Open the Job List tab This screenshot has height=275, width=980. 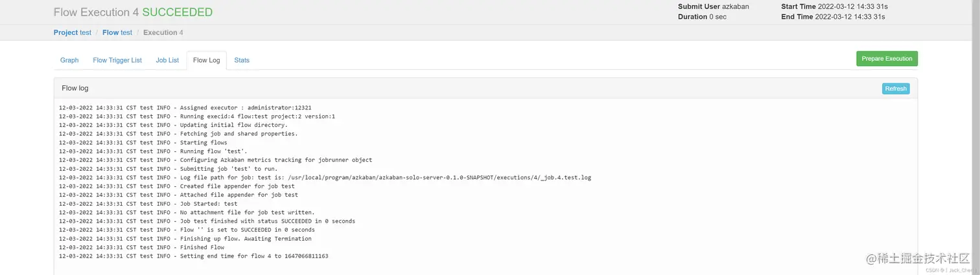pyautogui.click(x=167, y=60)
